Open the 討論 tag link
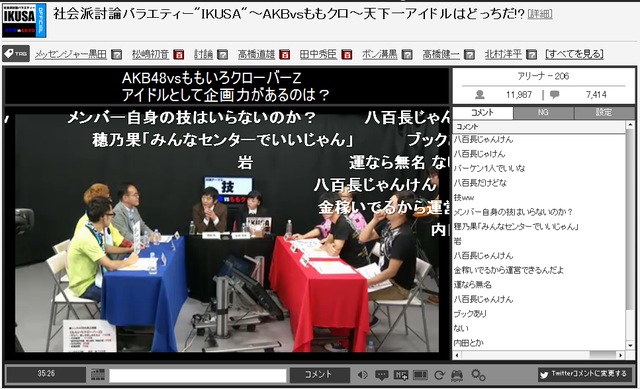Viewport: 640px width, 390px height. pyautogui.click(x=203, y=54)
